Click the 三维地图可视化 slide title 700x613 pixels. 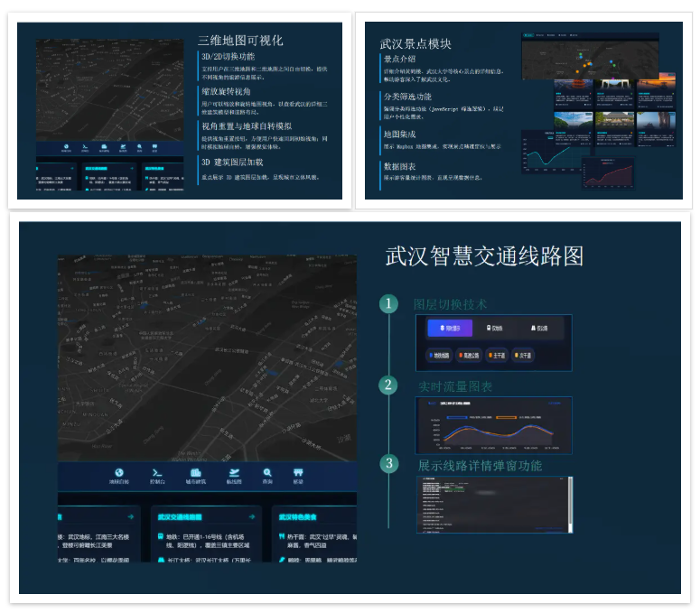tap(240, 41)
